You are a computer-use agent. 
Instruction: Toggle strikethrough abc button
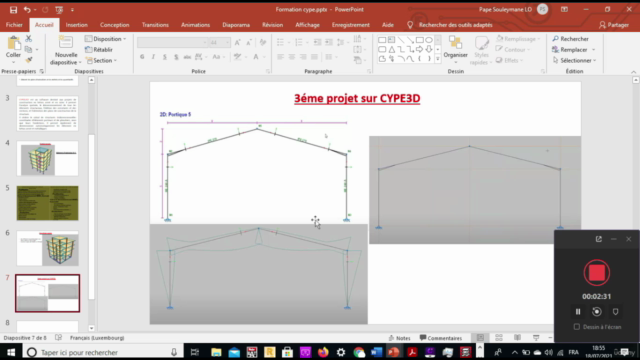187,57
